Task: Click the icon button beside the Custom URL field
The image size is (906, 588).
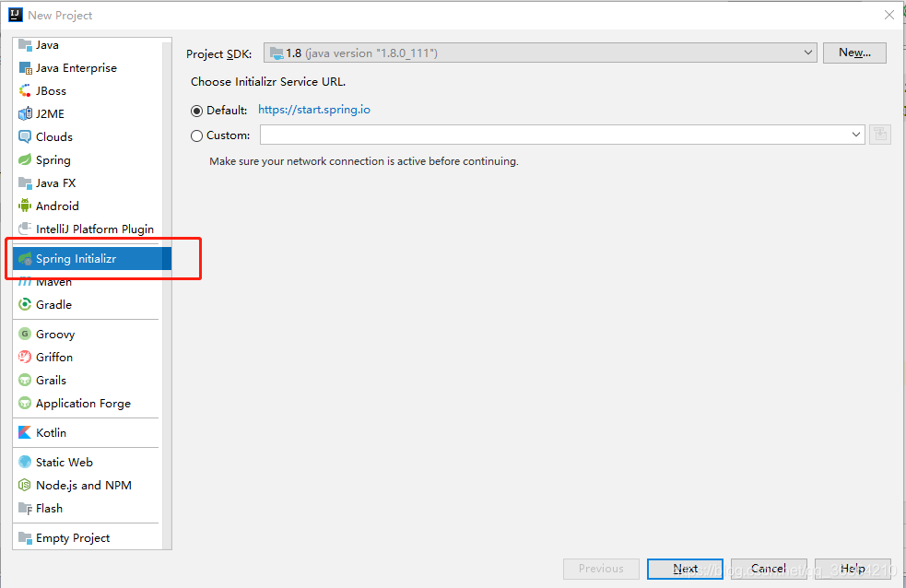Action: (880, 135)
